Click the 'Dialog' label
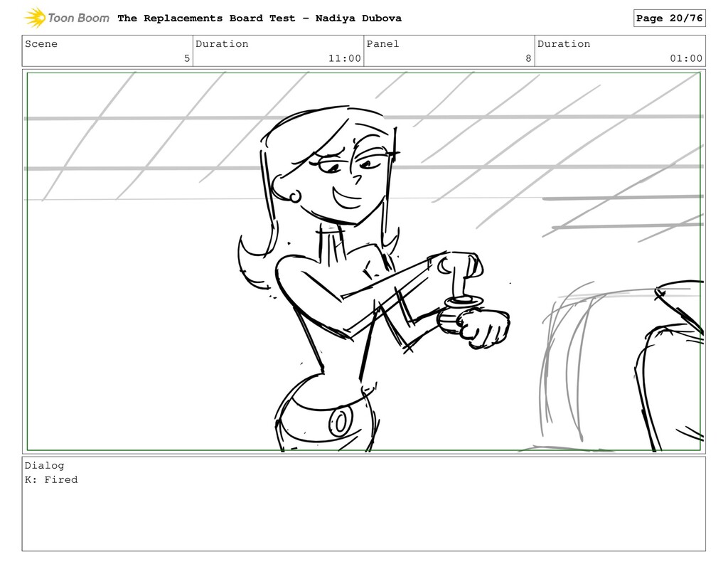This screenshot has width=728, height=564. (x=45, y=465)
